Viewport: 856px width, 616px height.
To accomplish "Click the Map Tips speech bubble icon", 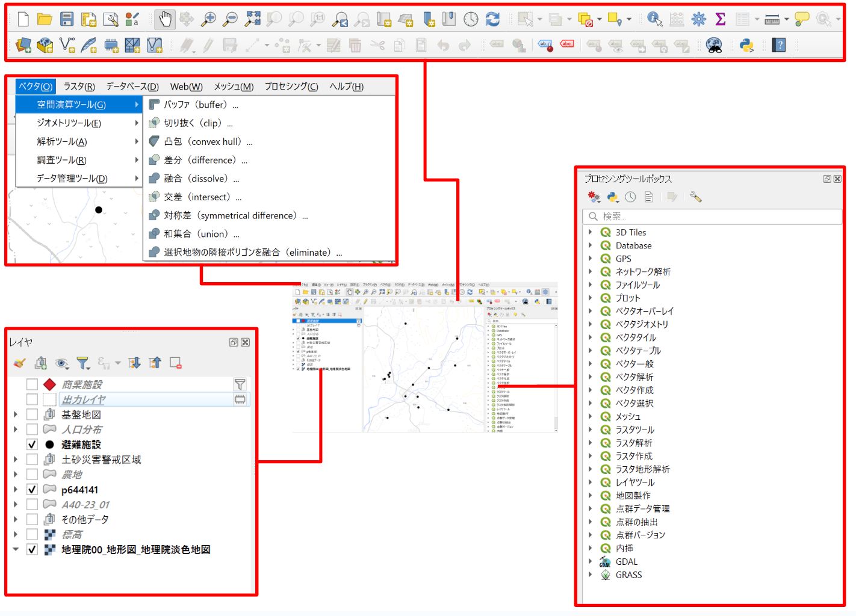I will pos(802,19).
